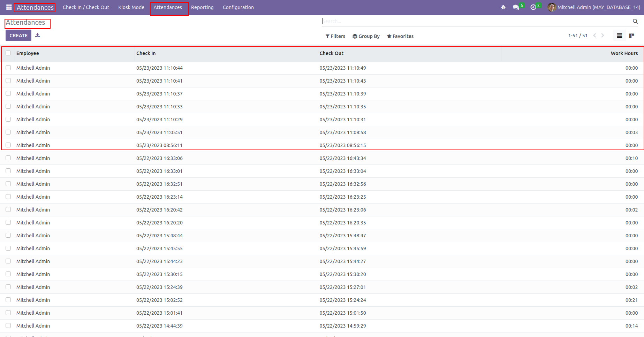644x337 pixels.
Task: Go to next page arrow
Action: (603, 36)
